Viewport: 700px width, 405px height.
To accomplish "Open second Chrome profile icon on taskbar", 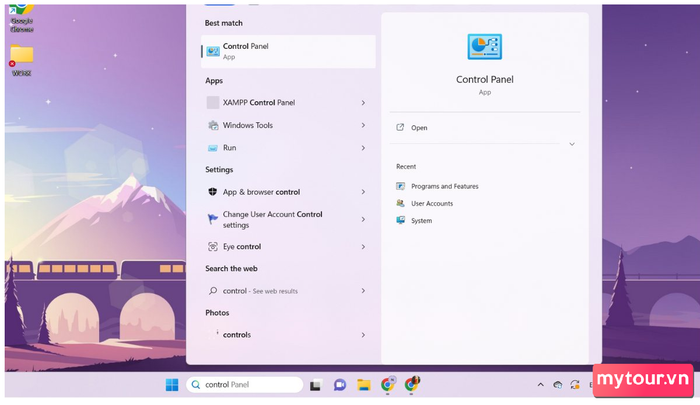I will (412, 384).
